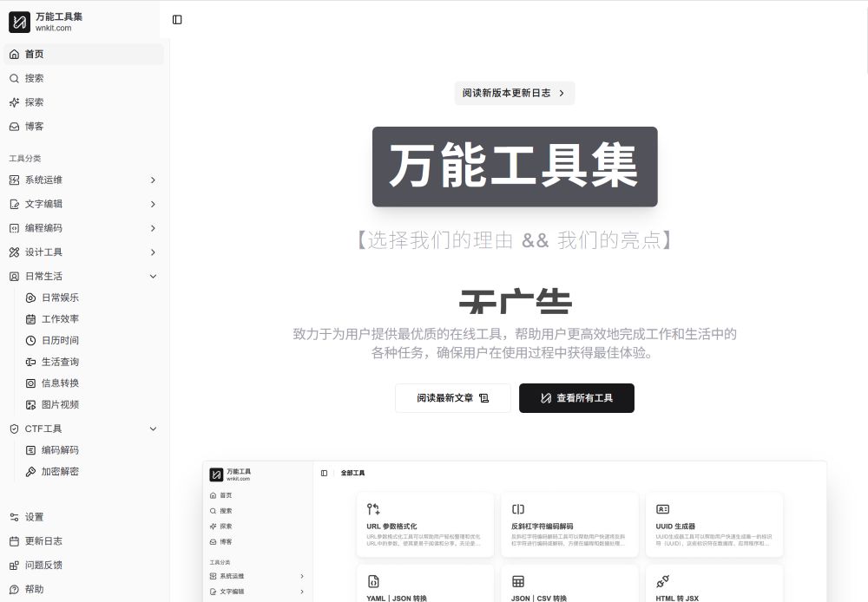Open the 更新日志 changelog icon
The image size is (868, 602).
pos(15,540)
